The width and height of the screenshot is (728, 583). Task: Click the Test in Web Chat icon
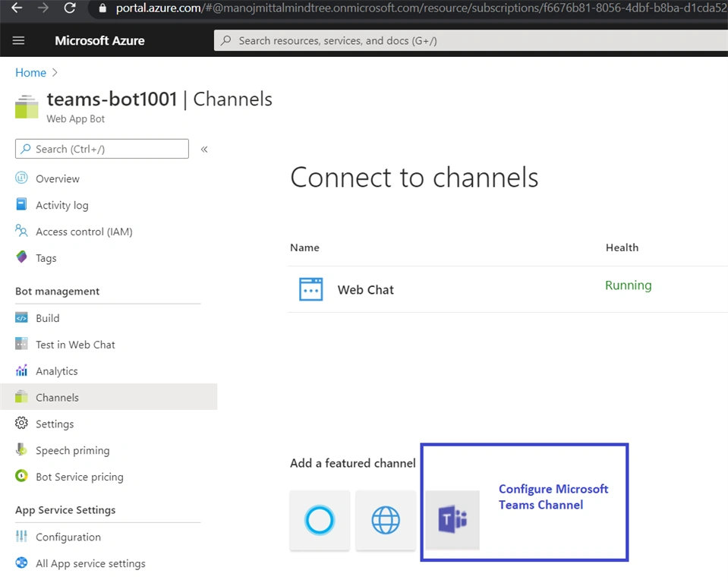[21, 343]
